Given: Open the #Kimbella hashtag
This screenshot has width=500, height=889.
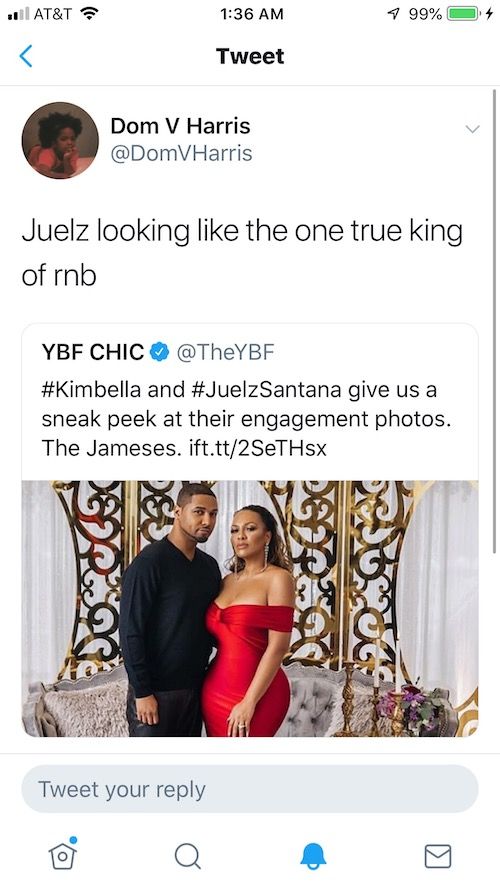Looking at the screenshot, I should tap(91, 390).
